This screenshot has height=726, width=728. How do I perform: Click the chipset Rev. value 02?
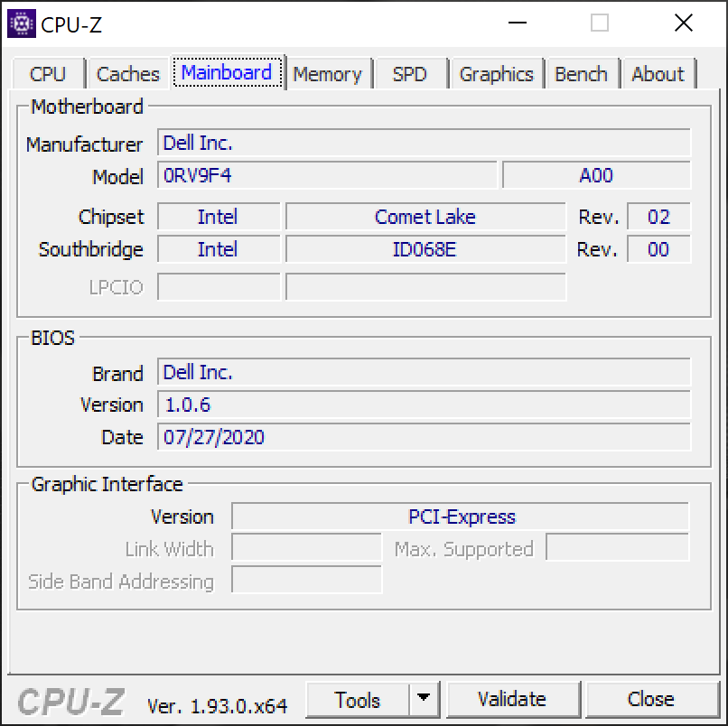point(658,217)
